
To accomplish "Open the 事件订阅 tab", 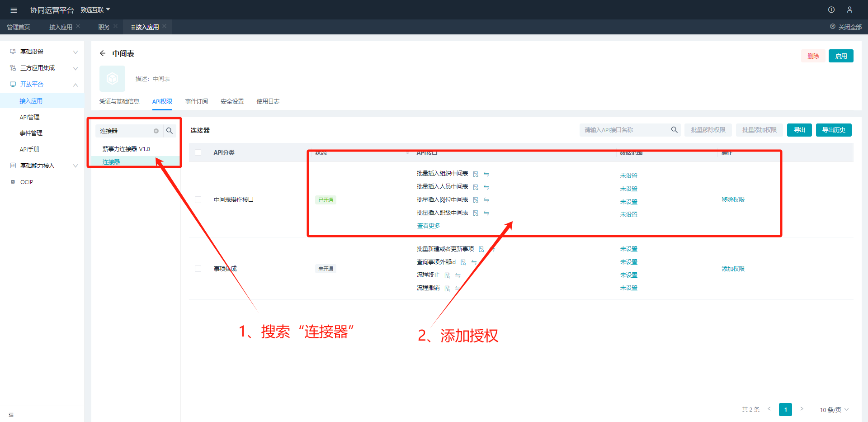I will 197,101.
